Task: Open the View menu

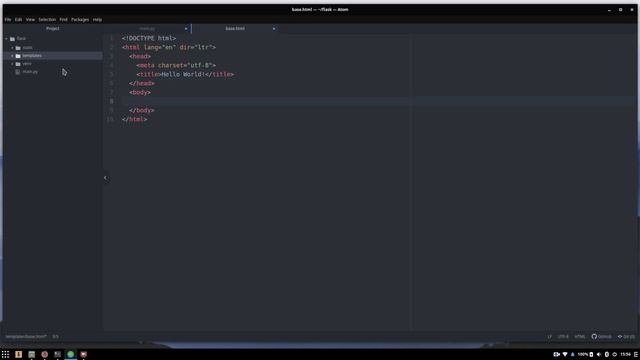Action: (x=30, y=20)
